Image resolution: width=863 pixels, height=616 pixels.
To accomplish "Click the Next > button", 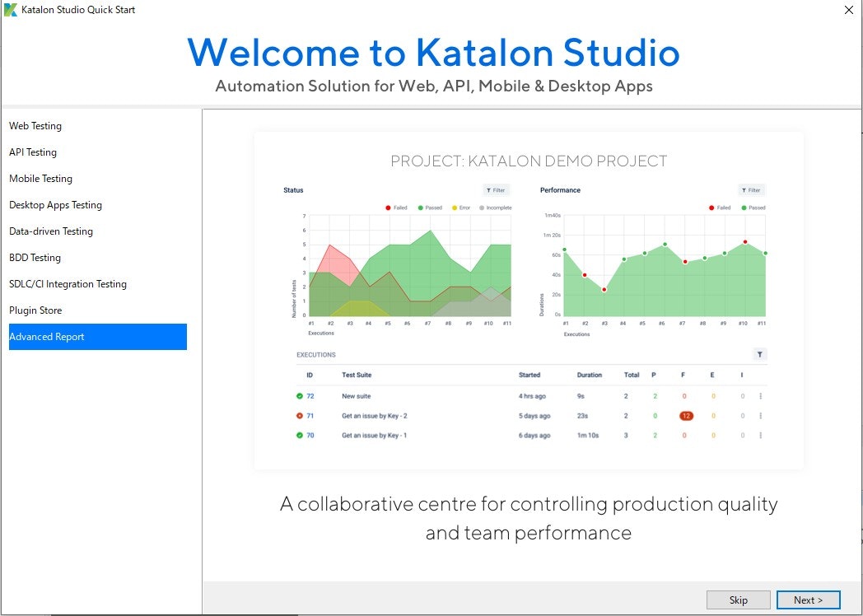I will 808,600.
